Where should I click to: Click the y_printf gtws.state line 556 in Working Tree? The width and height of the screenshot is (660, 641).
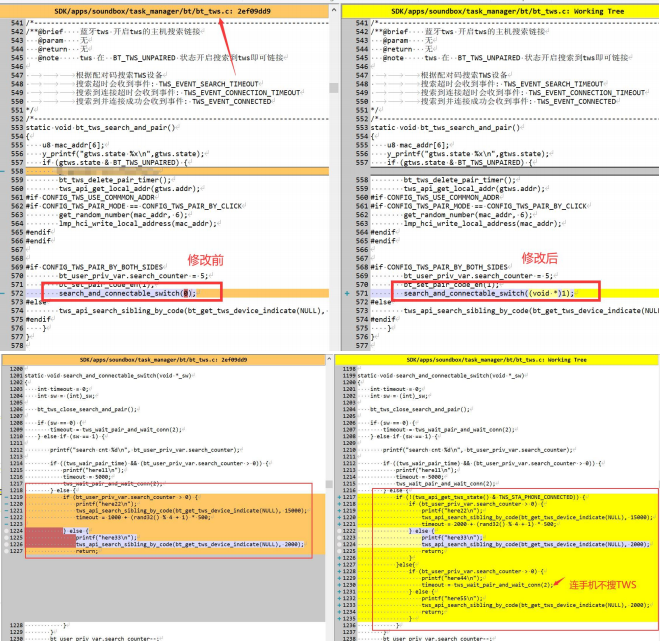point(468,154)
